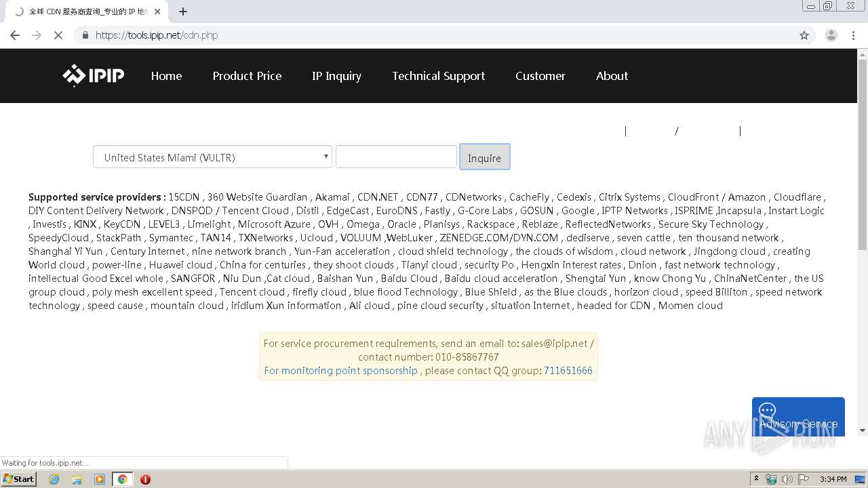This screenshot has width=868, height=488.
Task: Click the IPIP logo
Action: 94,75
